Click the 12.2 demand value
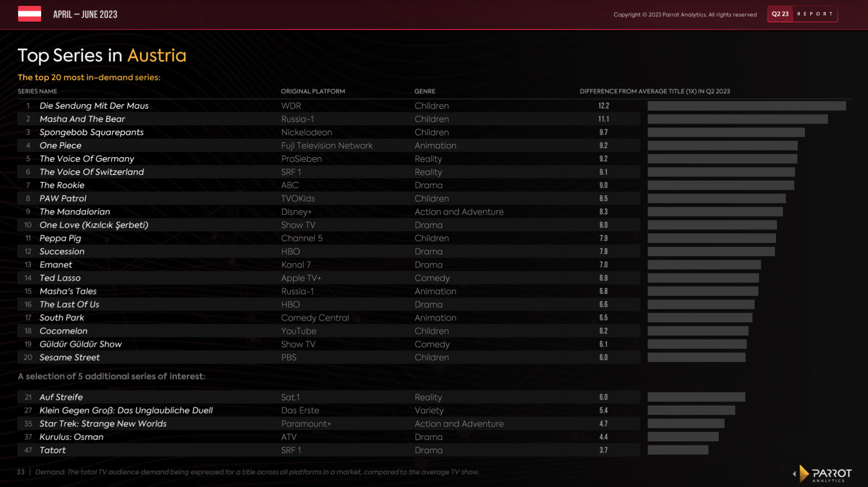This screenshot has width=868, height=487. (604, 106)
